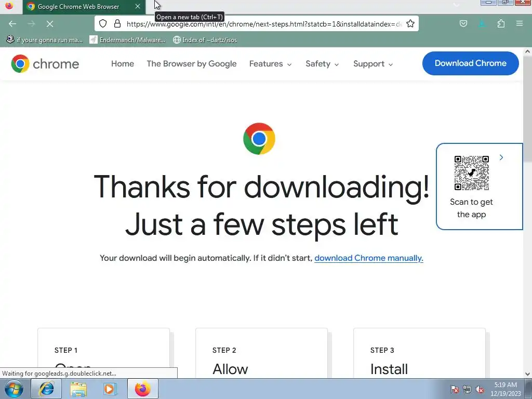This screenshot has width=532, height=399.
Task: Bookmark this page with the star icon
Action: coord(410,23)
